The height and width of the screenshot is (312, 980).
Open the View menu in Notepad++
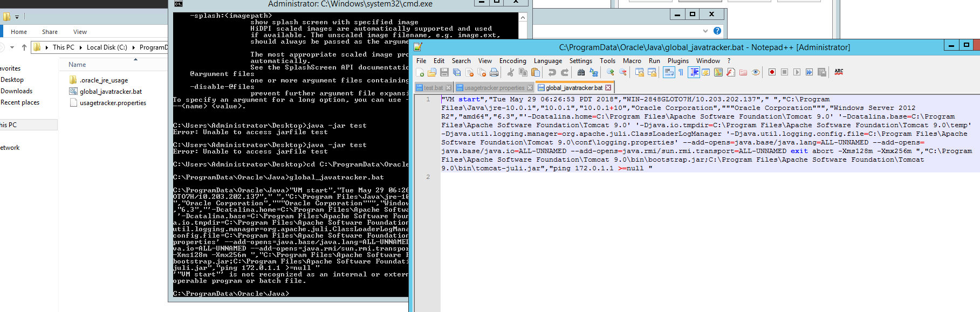tap(485, 61)
